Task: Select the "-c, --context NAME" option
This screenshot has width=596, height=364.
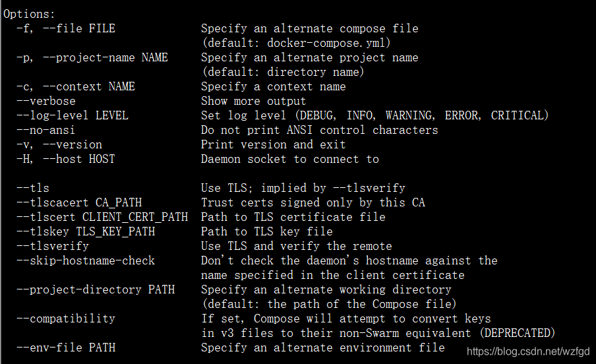Action: [x=76, y=86]
